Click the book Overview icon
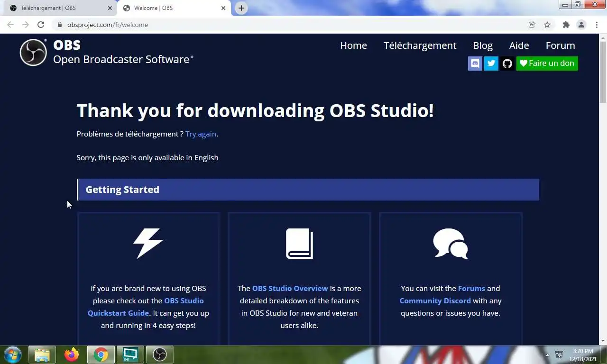 pyautogui.click(x=299, y=244)
